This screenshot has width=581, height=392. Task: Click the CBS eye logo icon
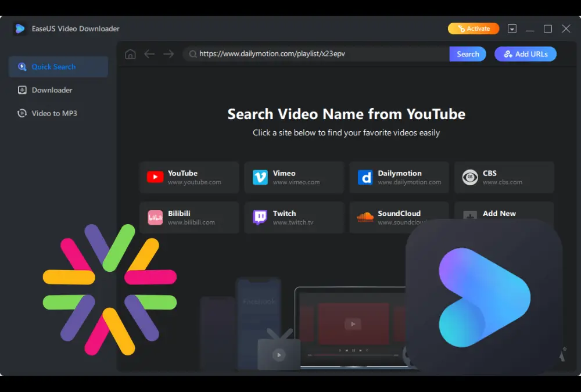[x=470, y=178]
